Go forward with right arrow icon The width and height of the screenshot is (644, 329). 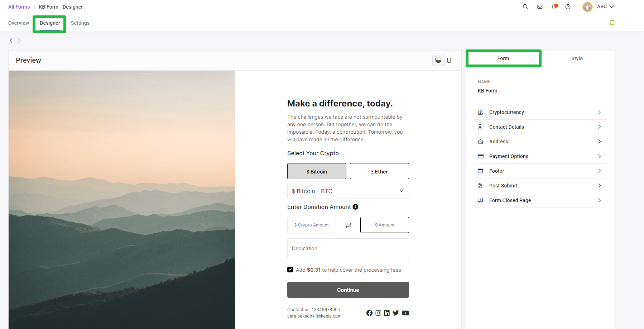tap(19, 40)
